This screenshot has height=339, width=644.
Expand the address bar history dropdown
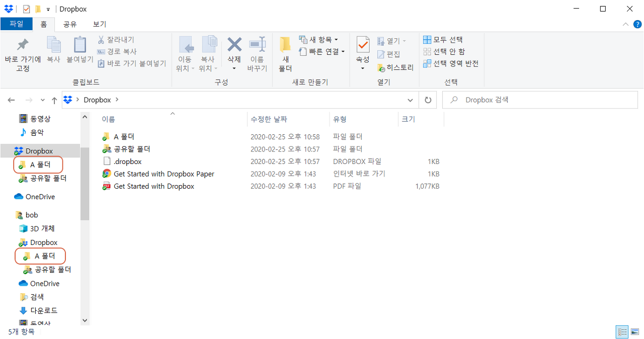(x=410, y=100)
